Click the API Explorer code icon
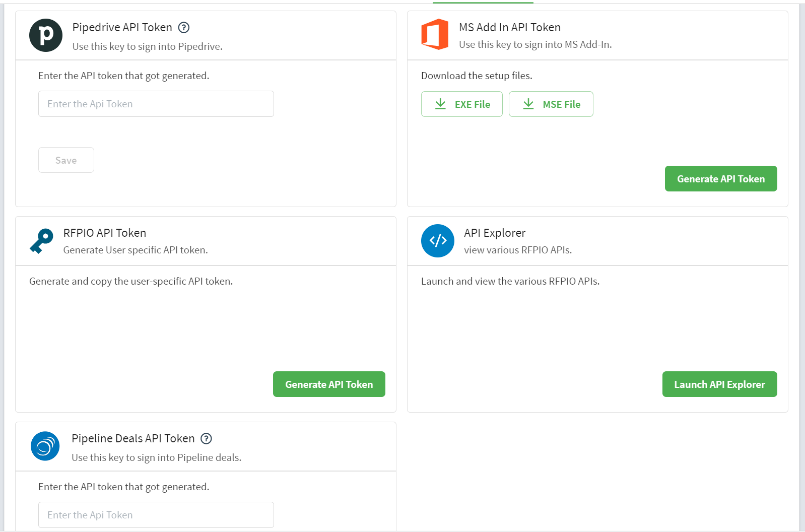Viewport: 805px width, 532px height. [x=438, y=241]
